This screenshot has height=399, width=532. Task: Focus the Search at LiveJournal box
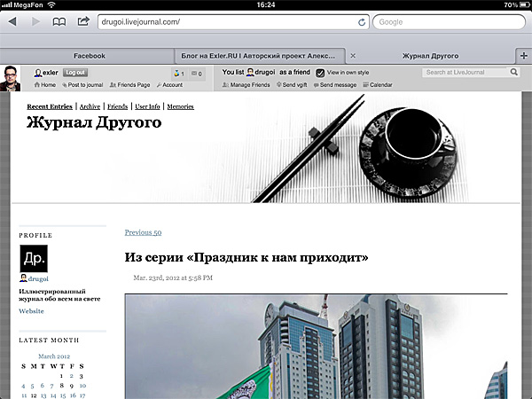pos(458,73)
